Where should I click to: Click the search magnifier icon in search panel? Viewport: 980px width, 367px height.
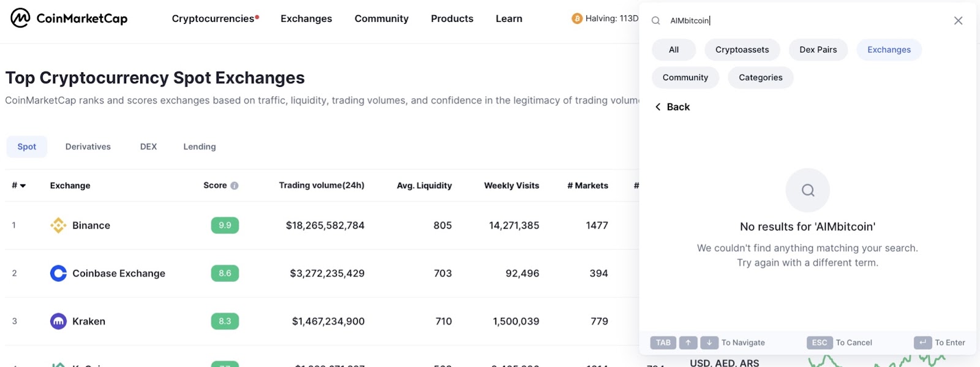[655, 20]
